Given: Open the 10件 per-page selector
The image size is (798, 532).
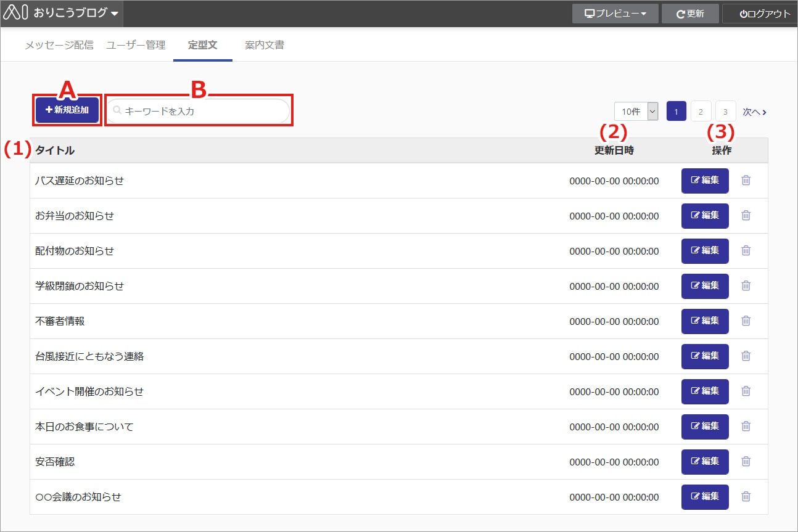Looking at the screenshot, I should coord(636,112).
